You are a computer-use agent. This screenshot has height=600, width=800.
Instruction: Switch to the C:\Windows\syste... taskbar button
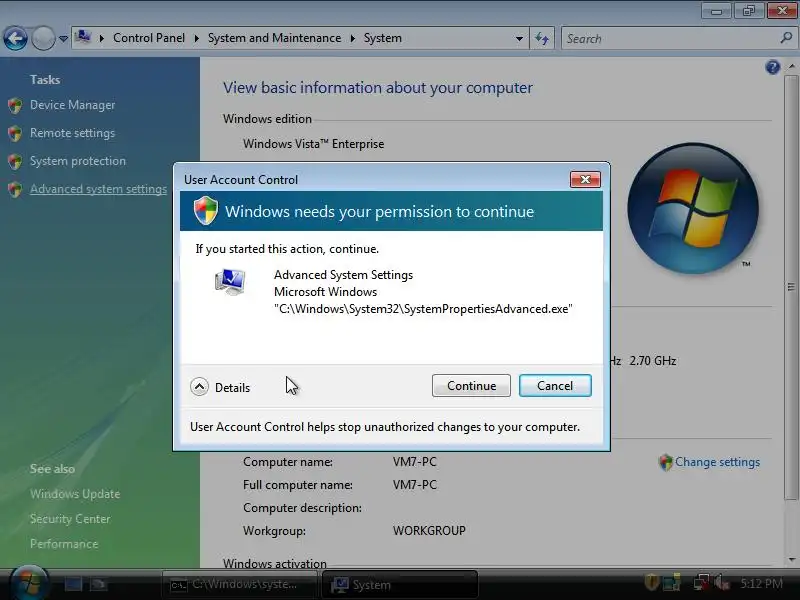click(x=240, y=584)
